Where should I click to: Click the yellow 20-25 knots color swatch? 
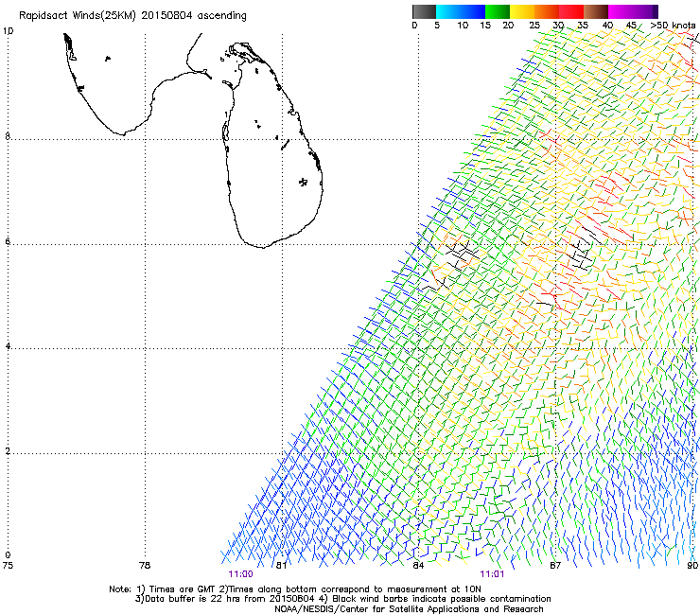(x=522, y=11)
